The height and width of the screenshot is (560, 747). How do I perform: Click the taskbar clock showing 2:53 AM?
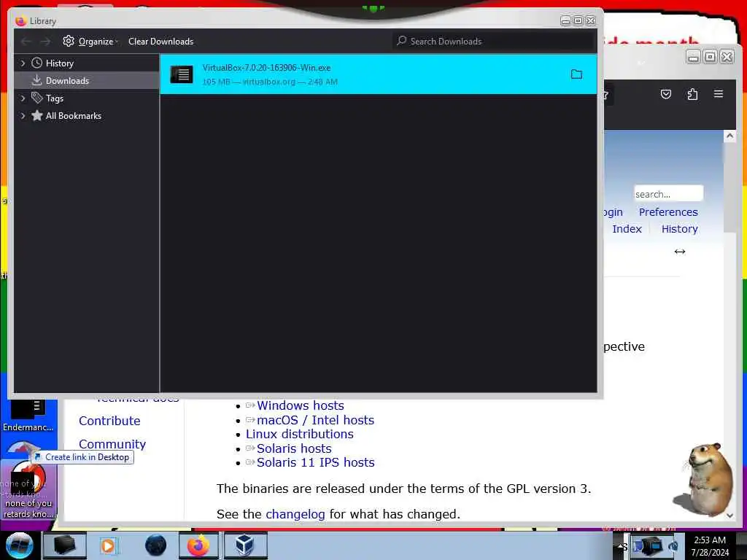[x=710, y=545]
